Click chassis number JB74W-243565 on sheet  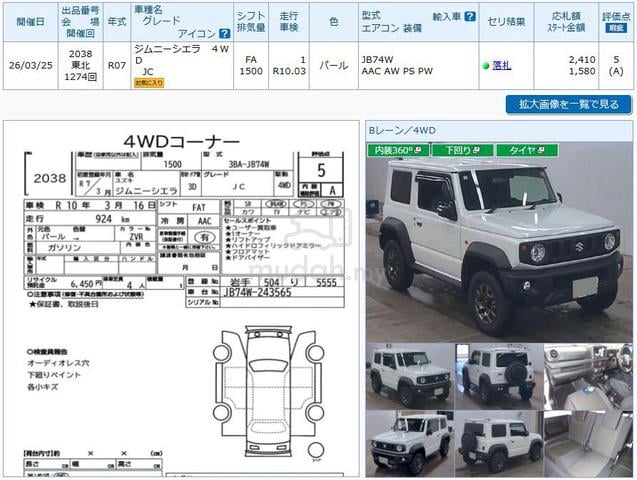(257, 292)
